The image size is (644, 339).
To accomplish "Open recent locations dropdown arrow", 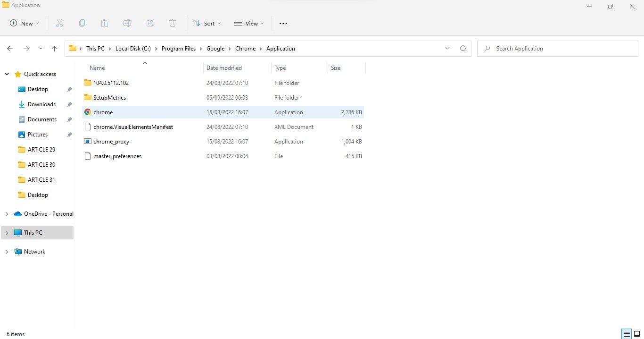I will tap(41, 49).
